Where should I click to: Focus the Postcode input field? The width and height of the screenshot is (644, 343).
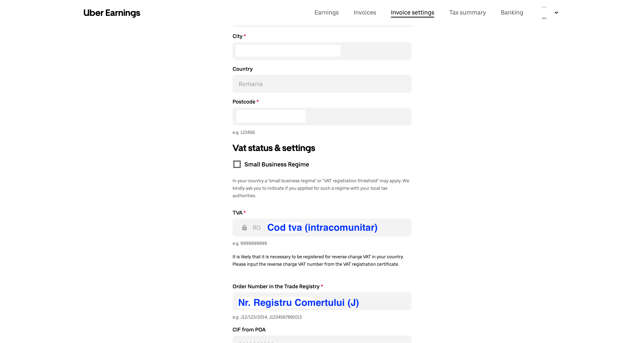[x=321, y=117]
